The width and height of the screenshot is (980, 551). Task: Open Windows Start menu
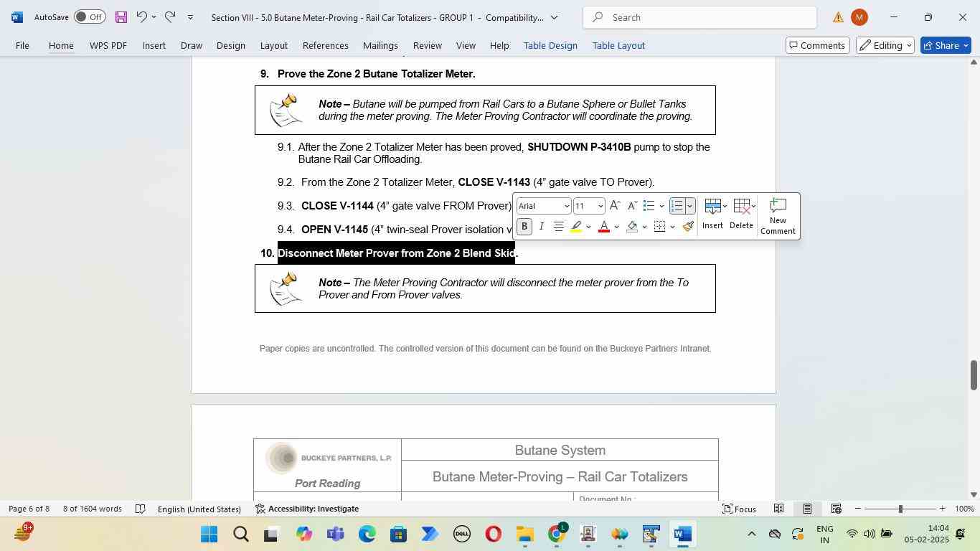(209, 534)
